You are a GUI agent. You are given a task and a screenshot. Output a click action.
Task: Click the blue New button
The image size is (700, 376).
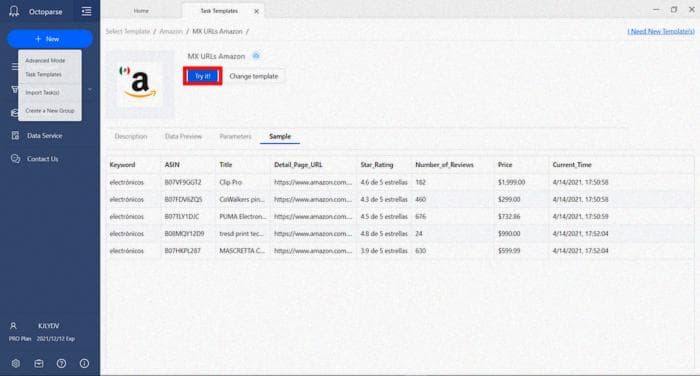click(x=50, y=39)
